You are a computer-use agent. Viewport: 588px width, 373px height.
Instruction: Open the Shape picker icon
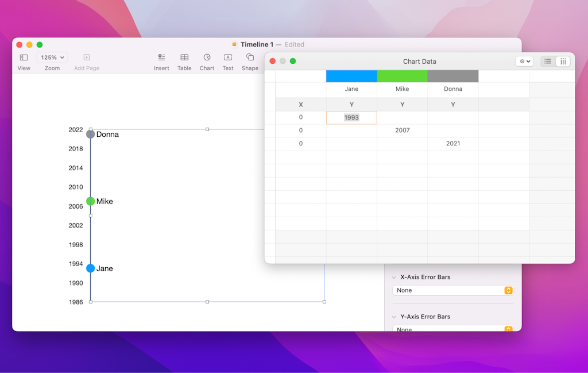(x=249, y=58)
